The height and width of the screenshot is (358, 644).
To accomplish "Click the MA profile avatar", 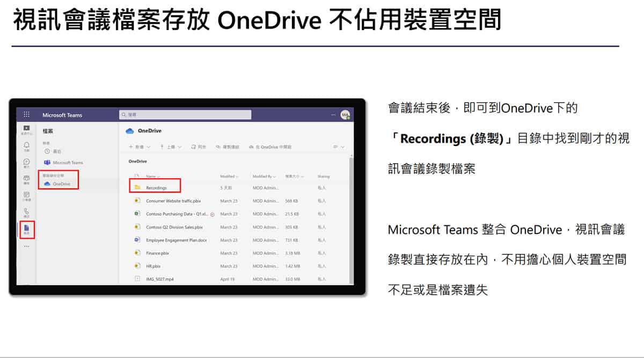I will tap(345, 114).
